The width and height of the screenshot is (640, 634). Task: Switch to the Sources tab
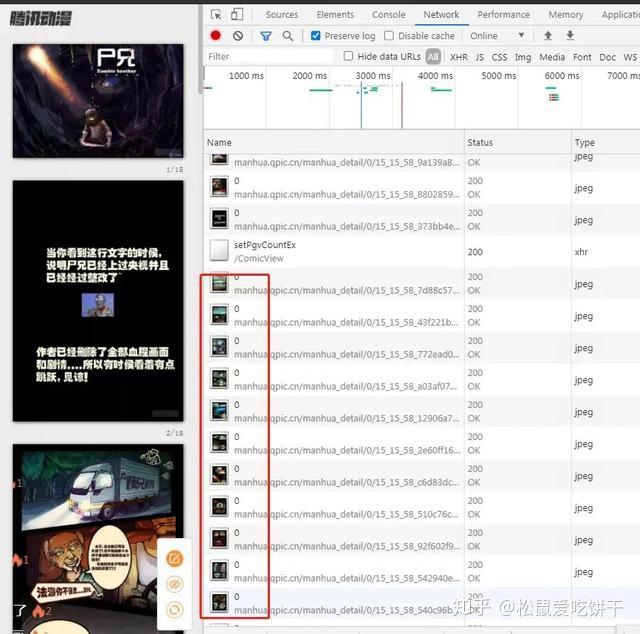pos(282,15)
